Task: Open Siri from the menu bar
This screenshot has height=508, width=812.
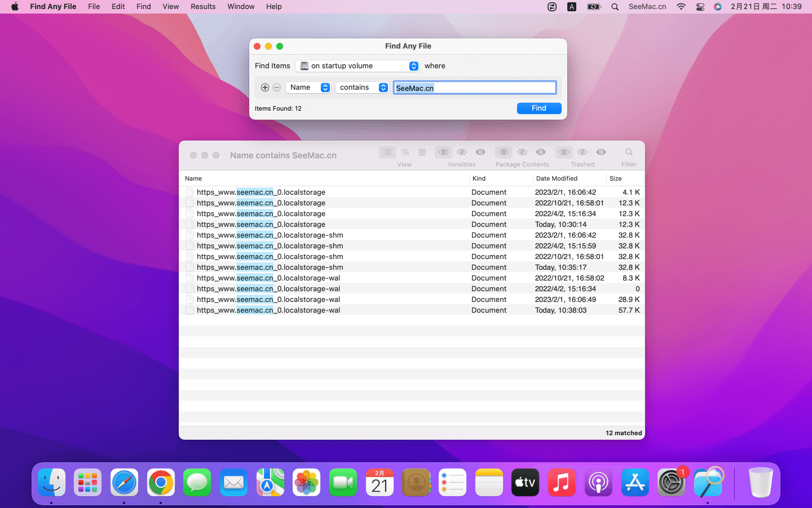Action: [718, 7]
